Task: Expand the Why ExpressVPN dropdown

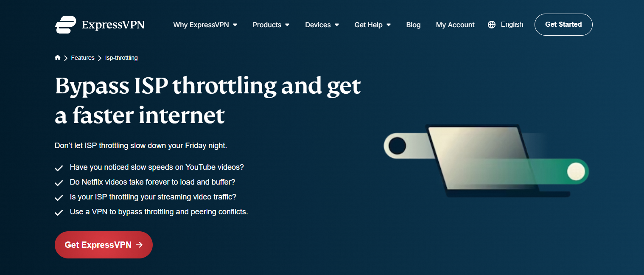Action: pos(235,25)
